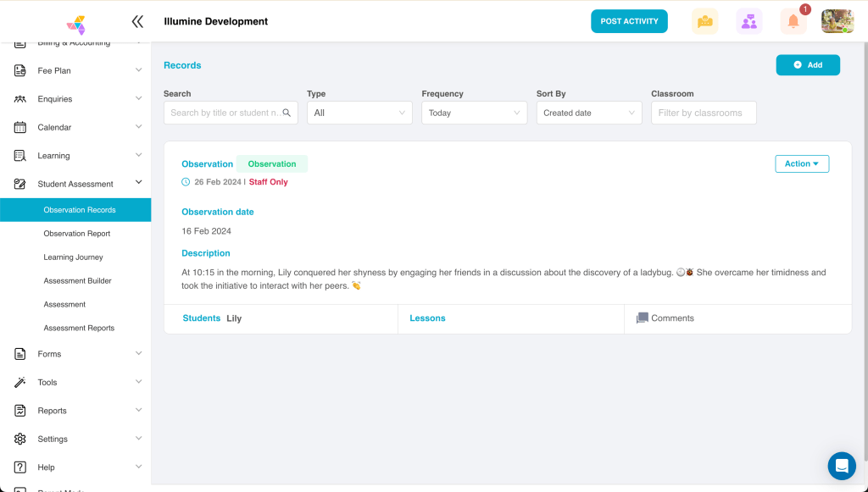
Task: Click the user profile avatar
Action: click(837, 22)
